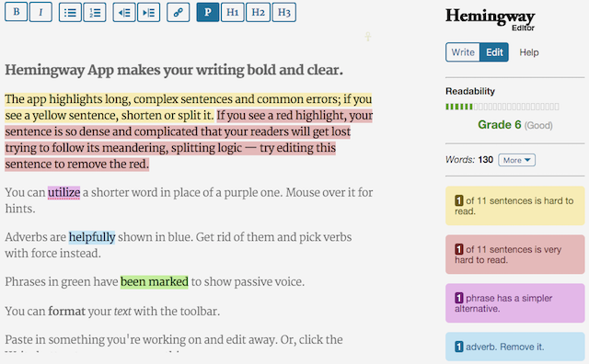Click the Readability label
589x364 pixels.
470,91
